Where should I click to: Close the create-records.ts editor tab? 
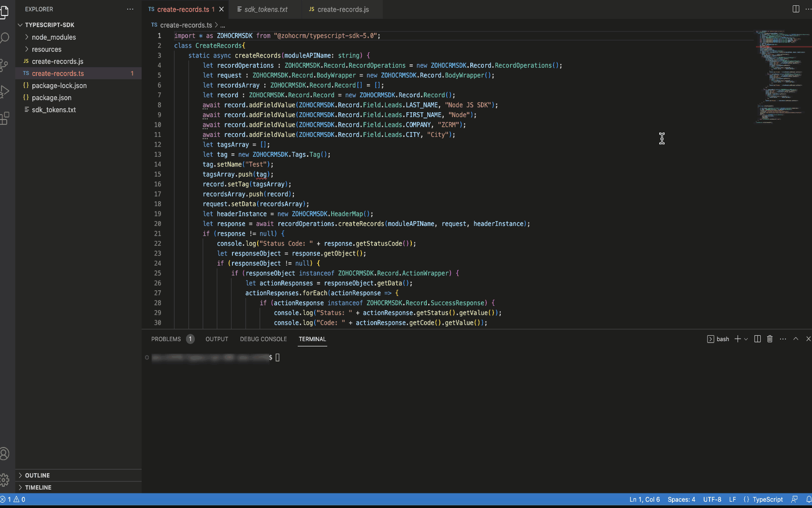[x=221, y=9]
